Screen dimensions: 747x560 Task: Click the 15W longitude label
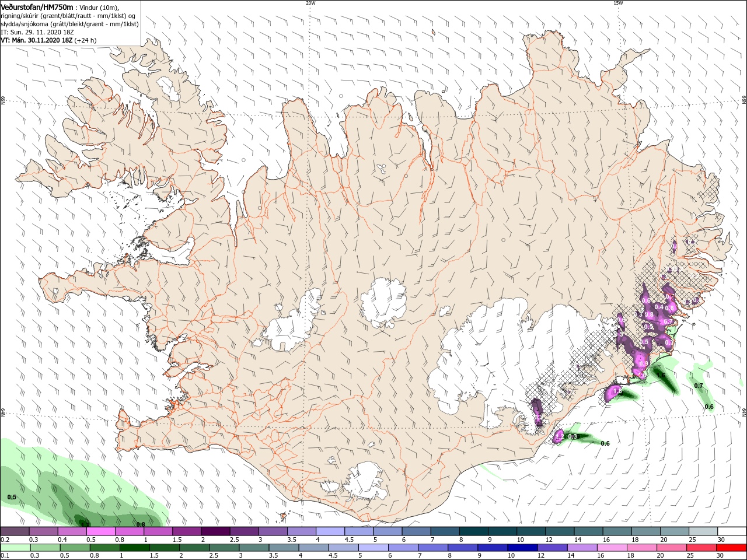(618, 3)
